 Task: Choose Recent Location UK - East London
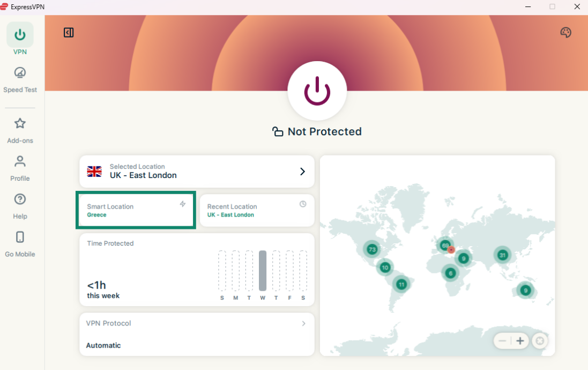tap(257, 211)
